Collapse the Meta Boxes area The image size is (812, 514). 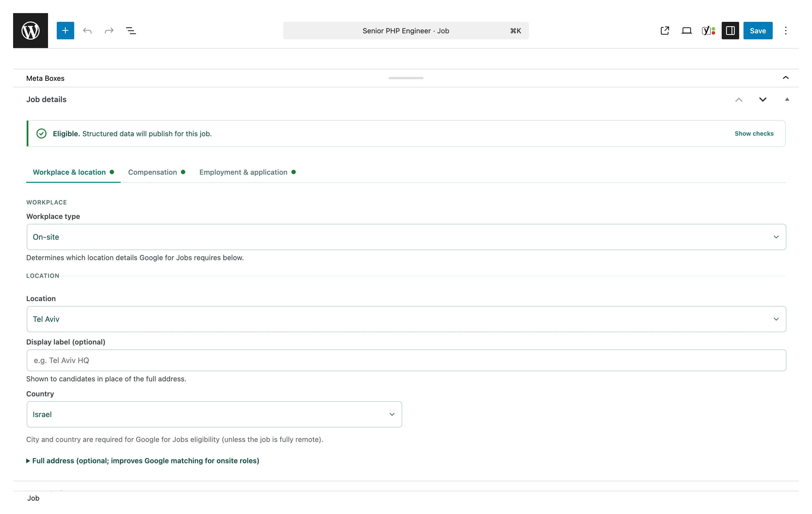[x=786, y=78]
